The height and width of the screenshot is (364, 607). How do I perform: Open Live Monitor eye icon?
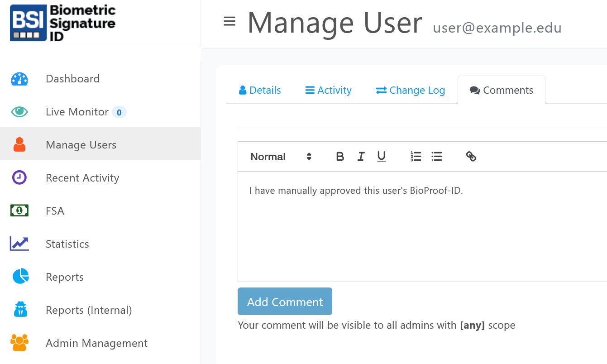(x=19, y=112)
